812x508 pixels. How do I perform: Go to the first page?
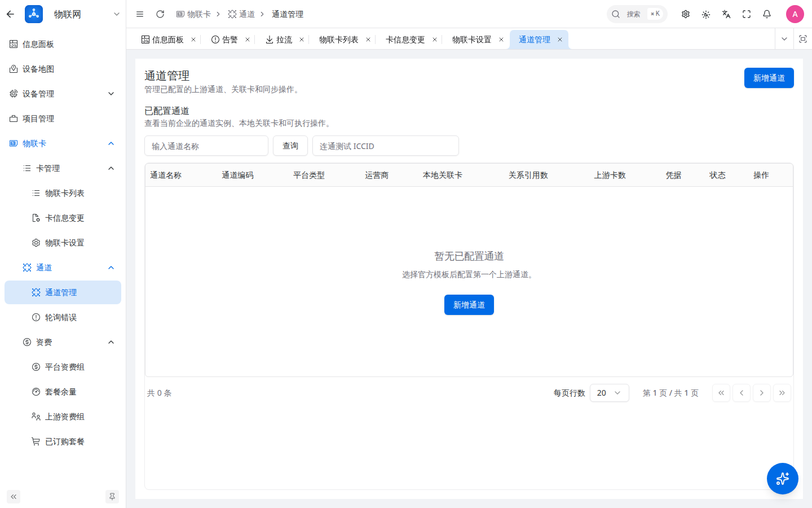[x=721, y=393]
